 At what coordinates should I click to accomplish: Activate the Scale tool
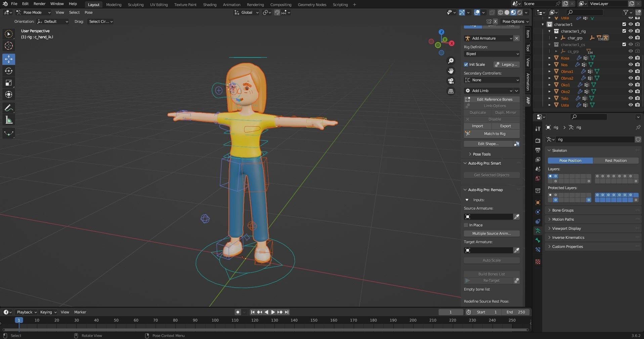(x=9, y=83)
